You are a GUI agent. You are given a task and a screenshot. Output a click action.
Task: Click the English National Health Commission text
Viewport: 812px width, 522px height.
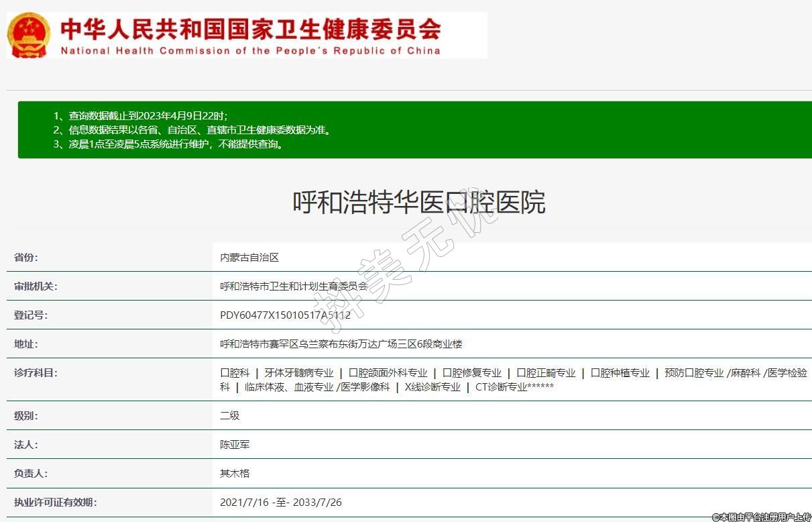[250, 51]
